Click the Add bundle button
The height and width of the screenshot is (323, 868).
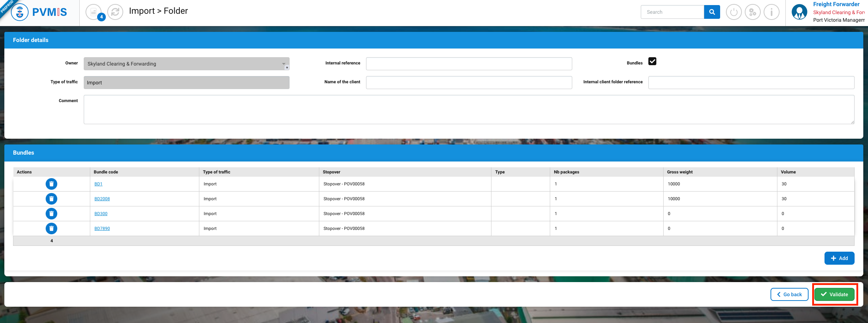tap(839, 258)
